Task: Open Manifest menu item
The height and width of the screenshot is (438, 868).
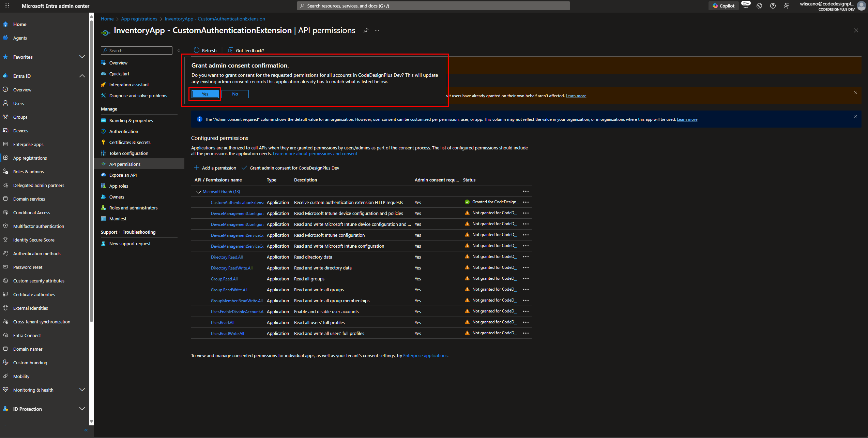Action: pos(118,219)
